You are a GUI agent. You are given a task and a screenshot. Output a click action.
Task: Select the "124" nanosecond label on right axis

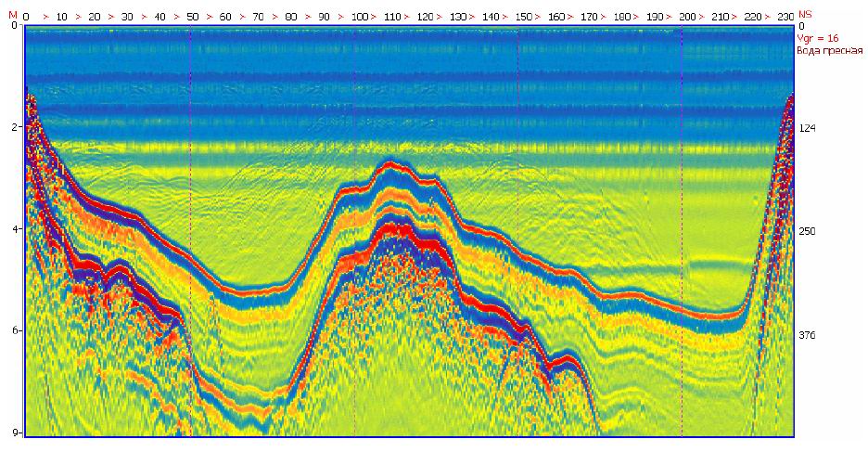tap(807, 128)
